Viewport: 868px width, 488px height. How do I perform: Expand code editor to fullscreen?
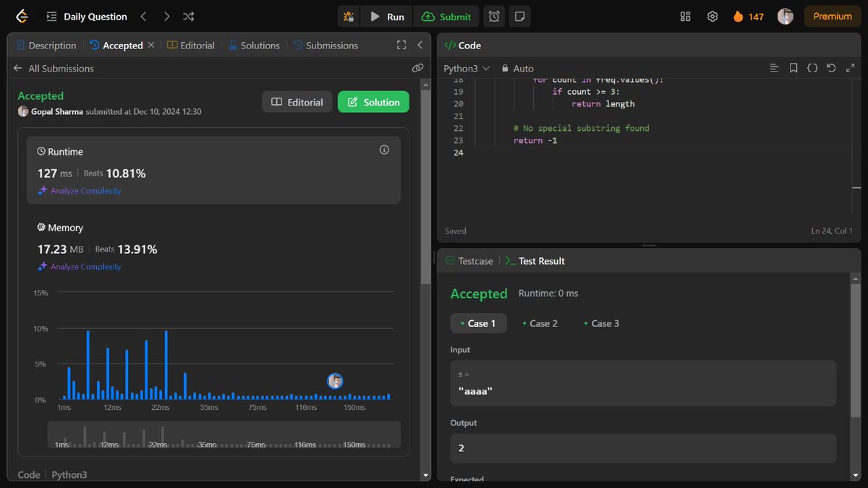tap(850, 68)
